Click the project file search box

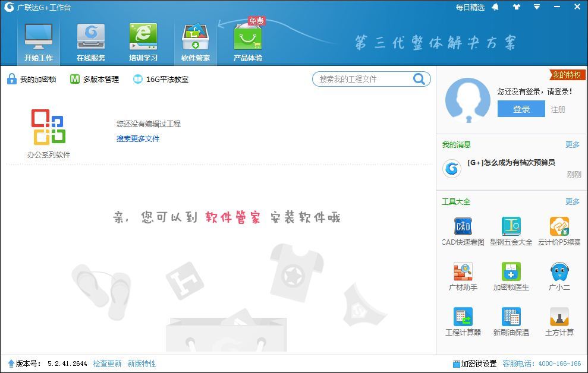point(366,79)
